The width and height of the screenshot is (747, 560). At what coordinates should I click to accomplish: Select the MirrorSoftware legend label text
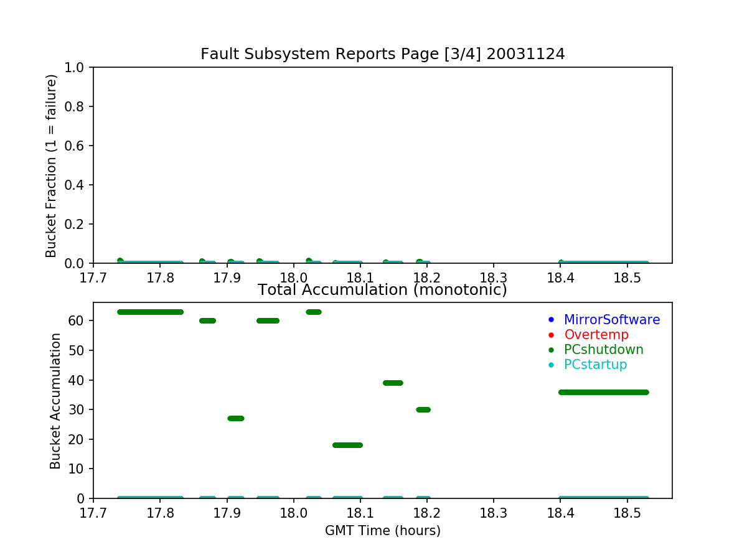click(x=611, y=320)
